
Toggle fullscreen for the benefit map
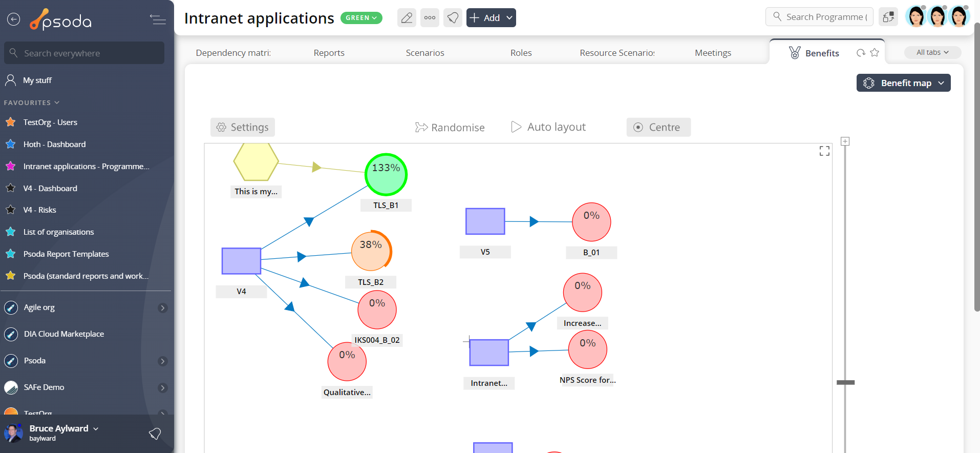[824, 151]
